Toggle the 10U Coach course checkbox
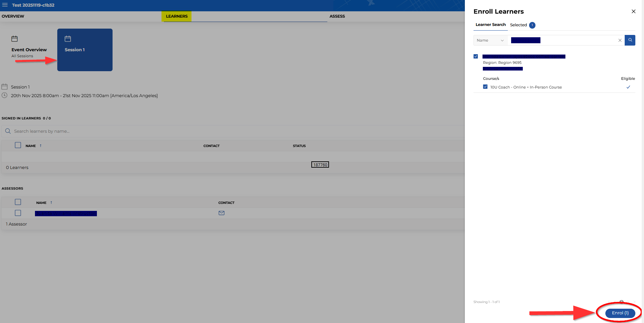 click(x=485, y=87)
